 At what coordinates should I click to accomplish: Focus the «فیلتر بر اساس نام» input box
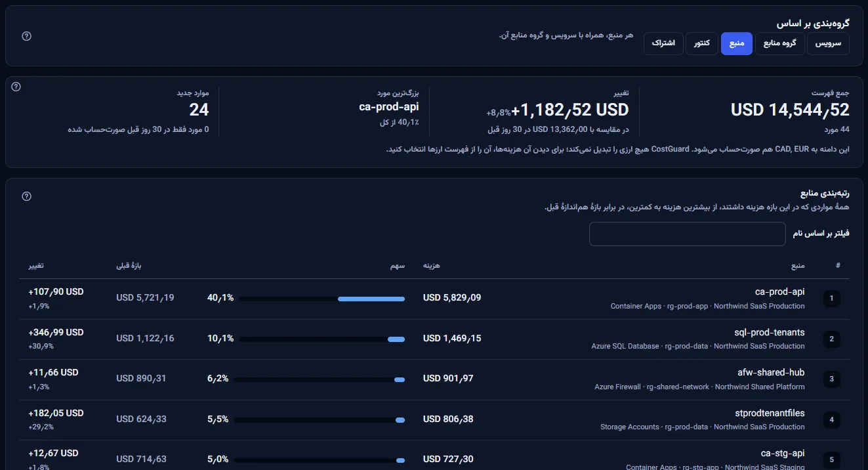coord(687,234)
